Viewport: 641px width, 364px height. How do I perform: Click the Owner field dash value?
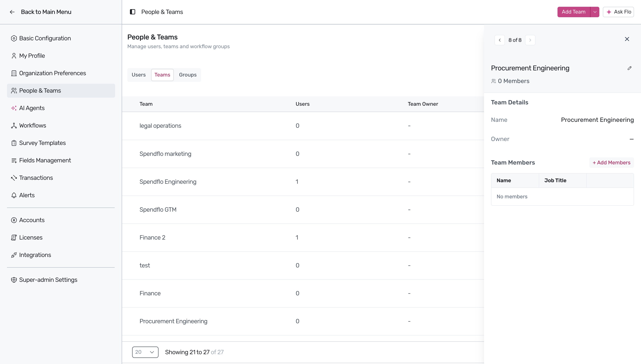(x=631, y=139)
